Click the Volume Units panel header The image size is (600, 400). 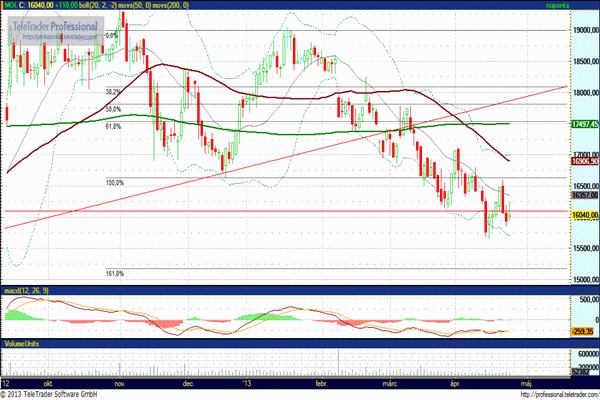[x=25, y=343]
